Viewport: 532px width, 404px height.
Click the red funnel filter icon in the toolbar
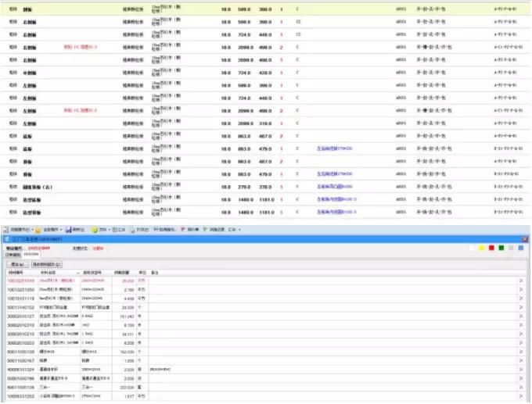[x=183, y=230]
